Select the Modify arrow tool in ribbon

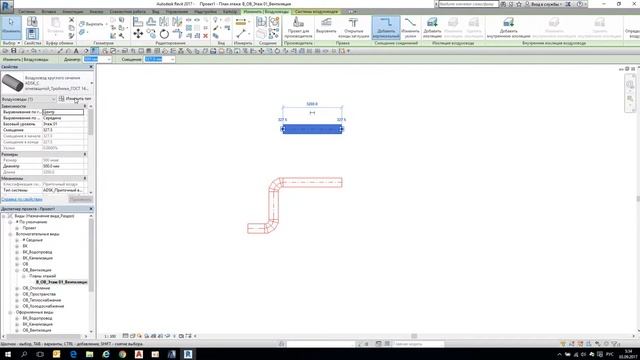pos(11,27)
